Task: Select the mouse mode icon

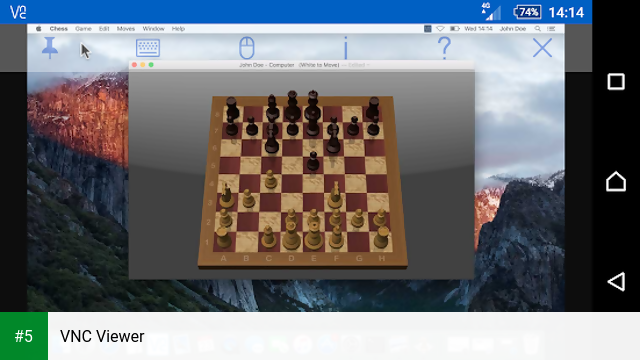Action: pyautogui.click(x=247, y=48)
